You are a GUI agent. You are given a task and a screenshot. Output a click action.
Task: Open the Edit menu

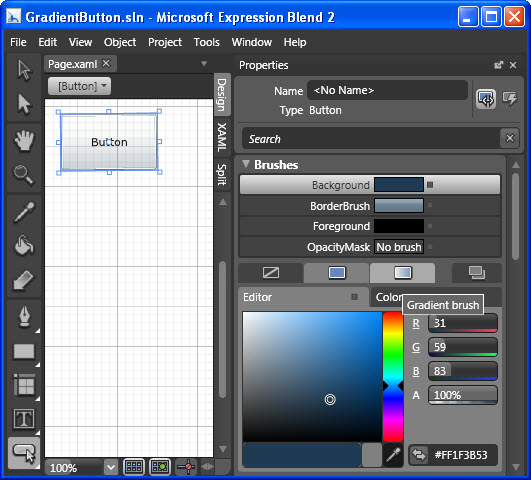(x=47, y=42)
